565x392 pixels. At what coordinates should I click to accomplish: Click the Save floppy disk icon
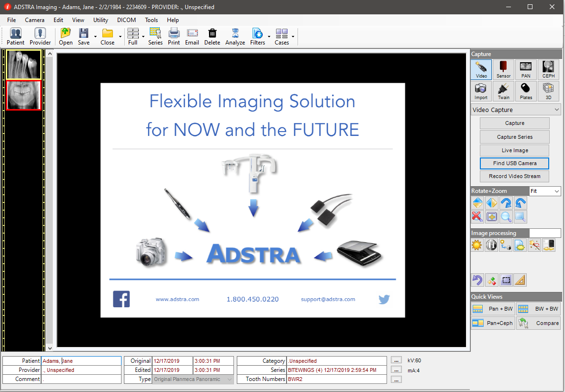pos(84,36)
